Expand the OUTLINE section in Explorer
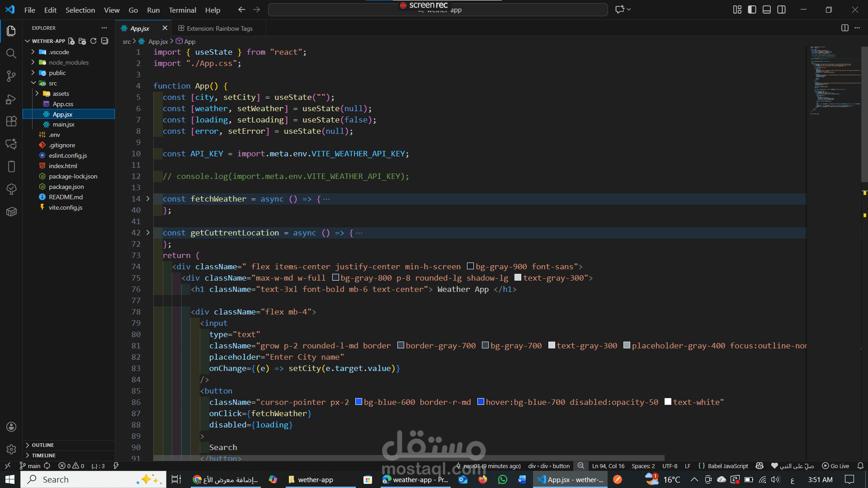Viewport: 868px width, 488px height. 43,445
